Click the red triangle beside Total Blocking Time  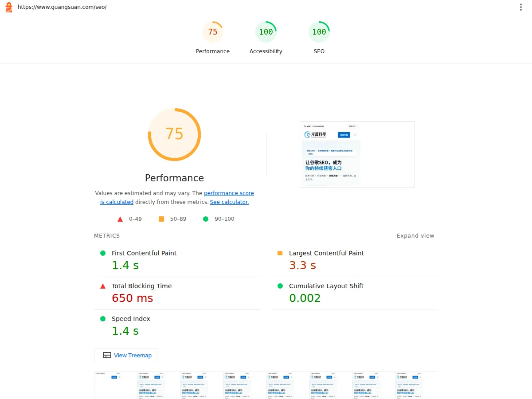point(103,286)
